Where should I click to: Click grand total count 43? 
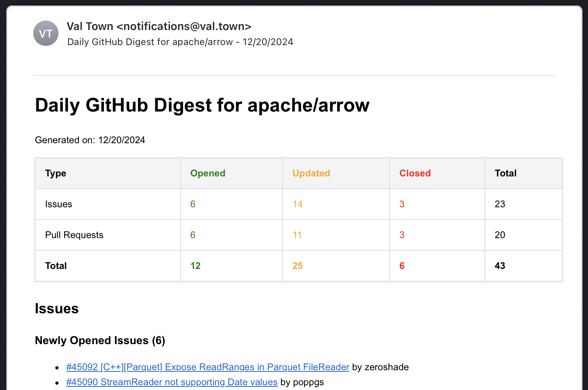(x=500, y=266)
